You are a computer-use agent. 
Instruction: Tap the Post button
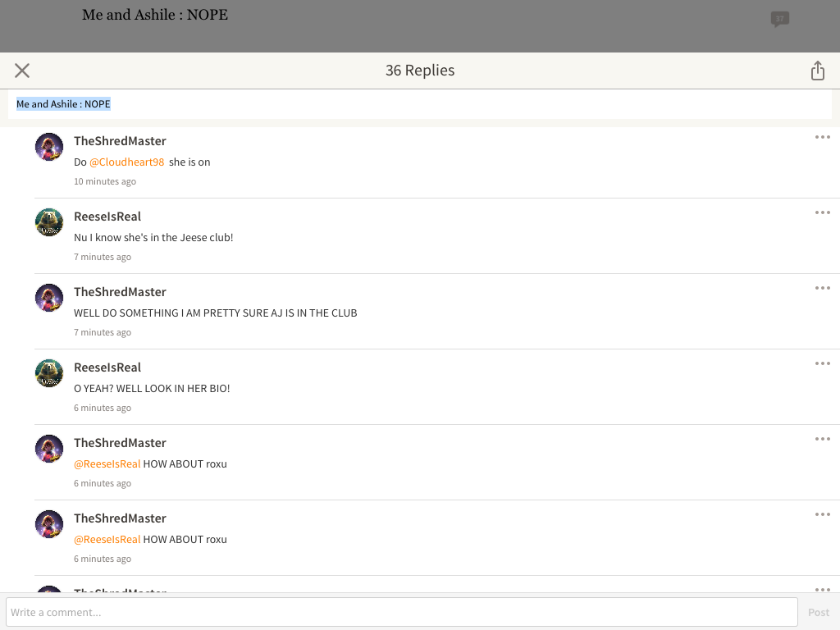[819, 612]
